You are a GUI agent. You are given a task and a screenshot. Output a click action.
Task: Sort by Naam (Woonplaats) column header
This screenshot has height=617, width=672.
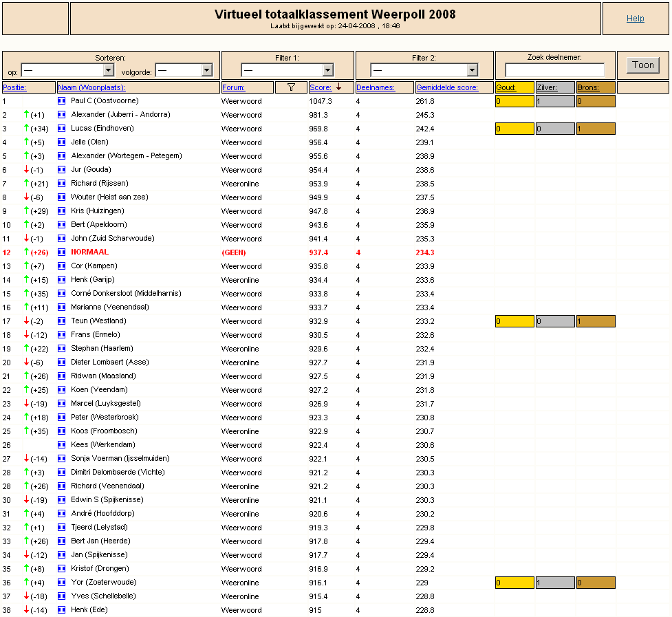91,87
